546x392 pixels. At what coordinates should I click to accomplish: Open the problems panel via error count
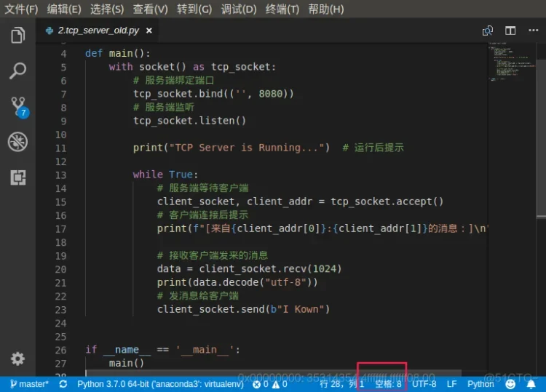[260, 384]
